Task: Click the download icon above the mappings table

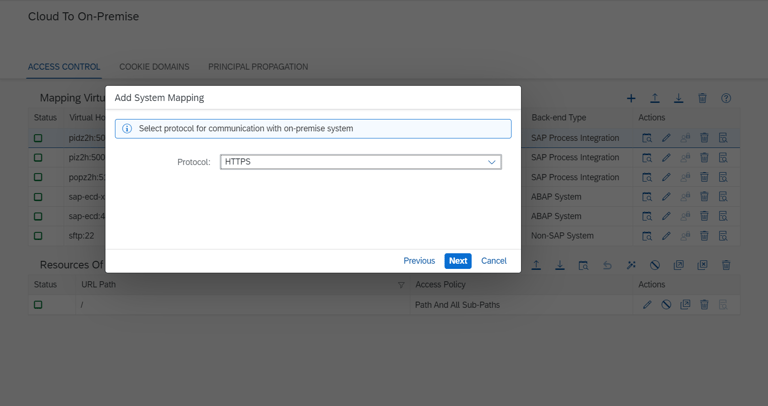Action: click(x=678, y=98)
